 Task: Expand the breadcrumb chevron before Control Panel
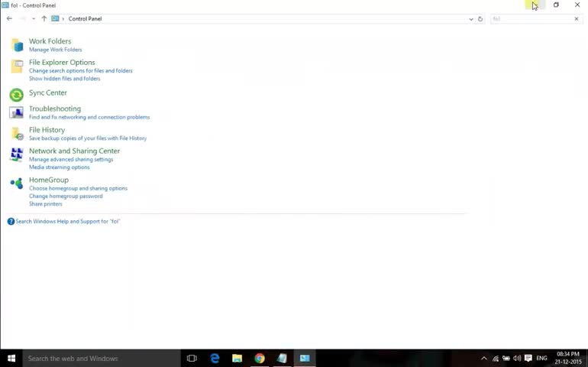coord(63,19)
